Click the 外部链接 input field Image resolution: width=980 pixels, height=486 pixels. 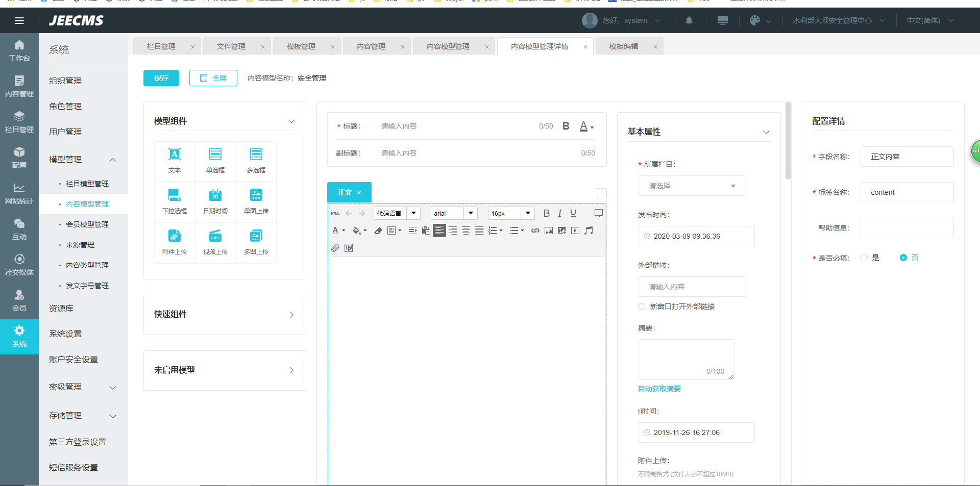692,287
